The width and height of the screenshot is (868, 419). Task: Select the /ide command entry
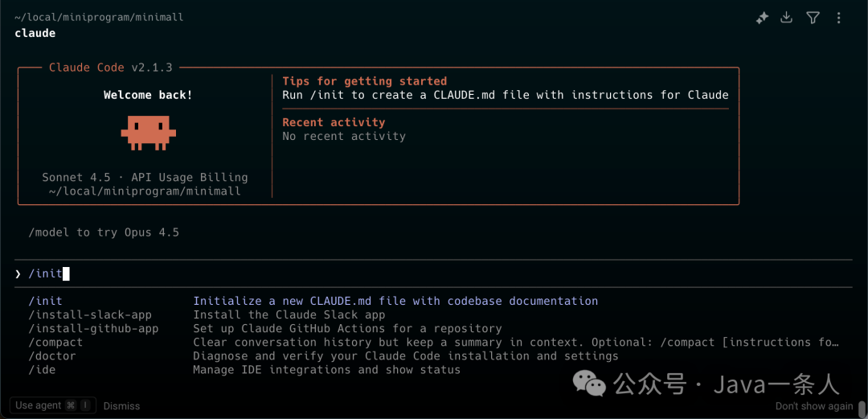tap(42, 369)
